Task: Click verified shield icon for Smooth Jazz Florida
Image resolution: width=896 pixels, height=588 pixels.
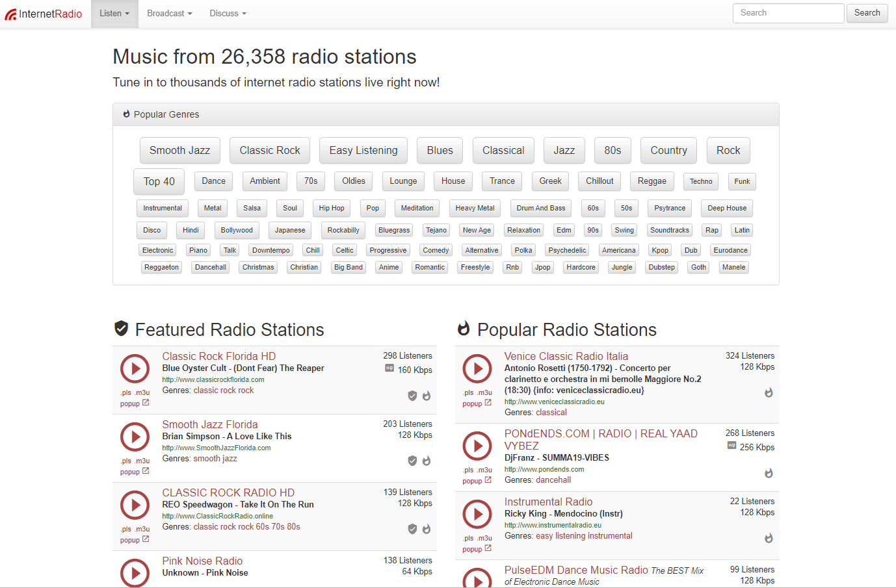Action: 412,461
